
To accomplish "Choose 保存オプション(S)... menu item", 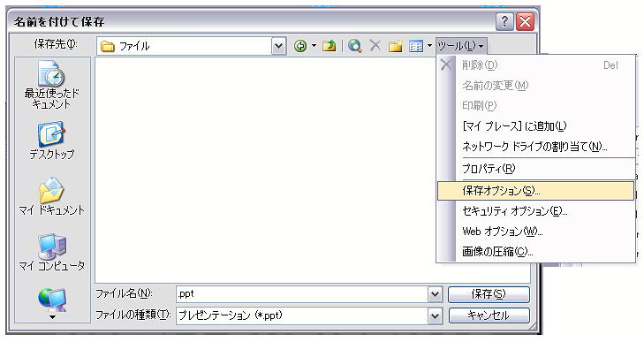I will [536, 191].
